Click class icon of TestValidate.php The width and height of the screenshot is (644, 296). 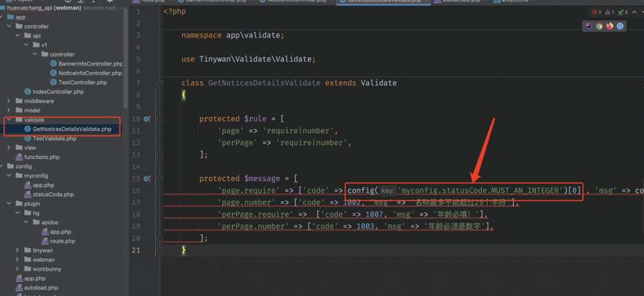pos(28,138)
